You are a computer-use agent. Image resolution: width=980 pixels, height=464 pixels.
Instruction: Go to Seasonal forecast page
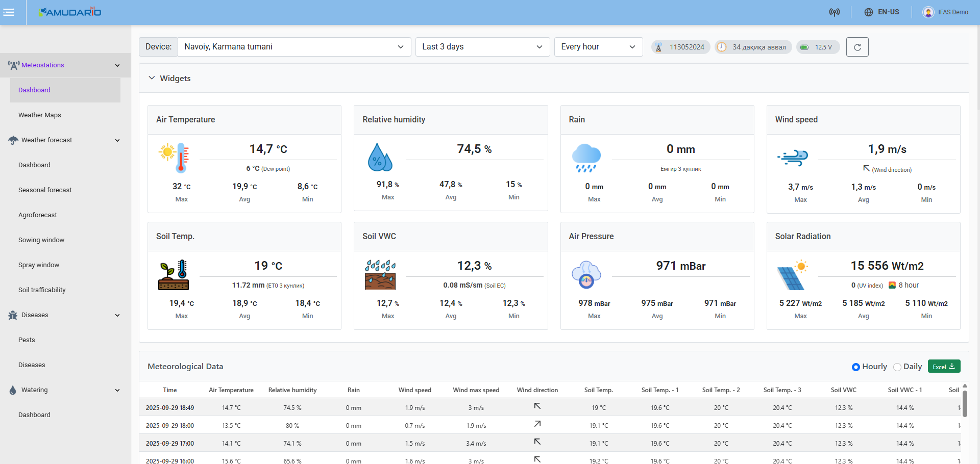tap(45, 190)
